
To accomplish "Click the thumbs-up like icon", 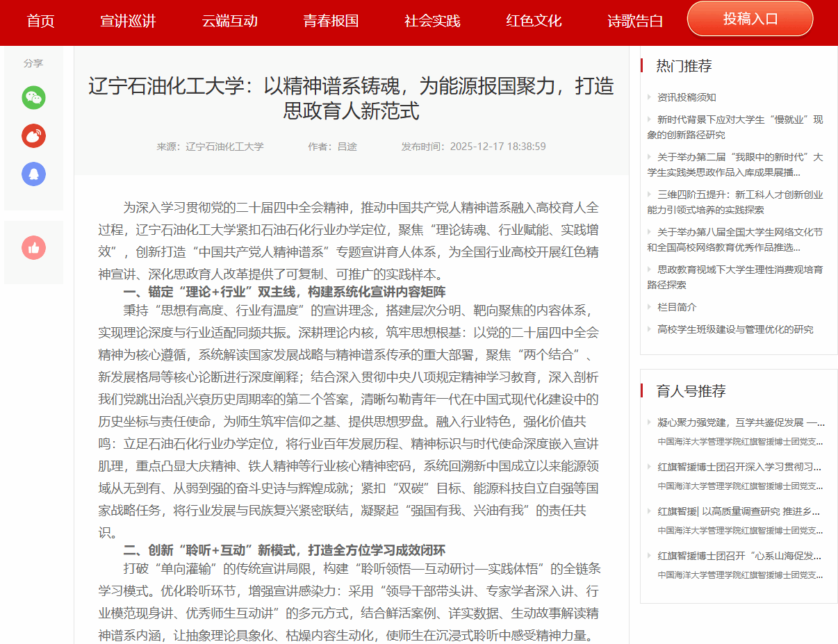I will tap(33, 247).
